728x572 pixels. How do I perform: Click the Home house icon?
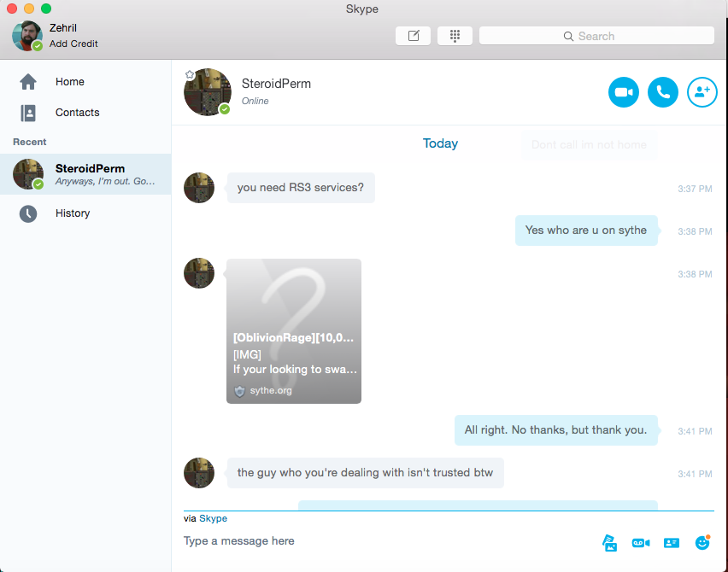click(x=28, y=82)
